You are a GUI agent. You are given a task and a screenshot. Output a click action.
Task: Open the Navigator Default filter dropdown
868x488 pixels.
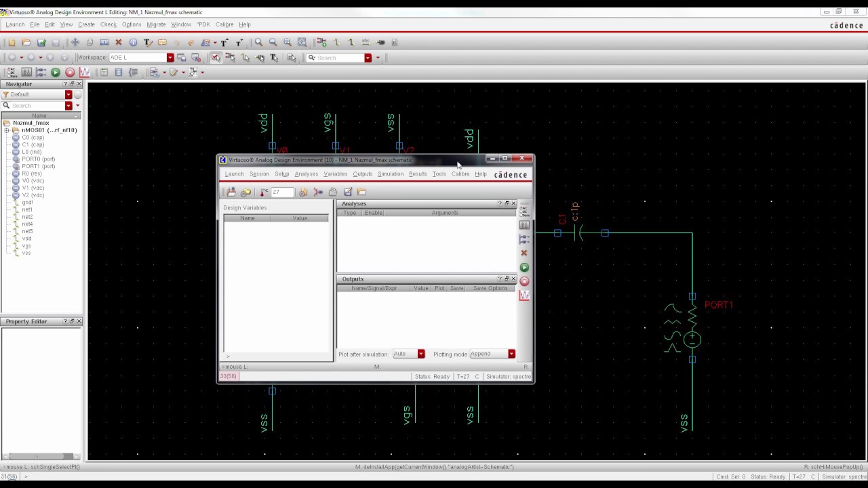pyautogui.click(x=68, y=95)
